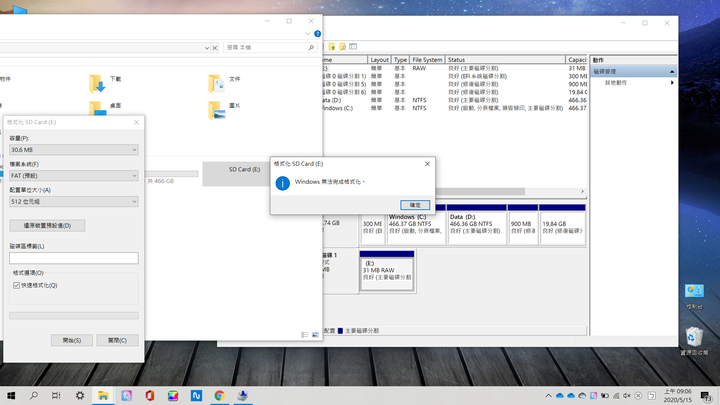The image size is (720, 405).
Task: Sort by the Type column header
Action: coord(400,60)
